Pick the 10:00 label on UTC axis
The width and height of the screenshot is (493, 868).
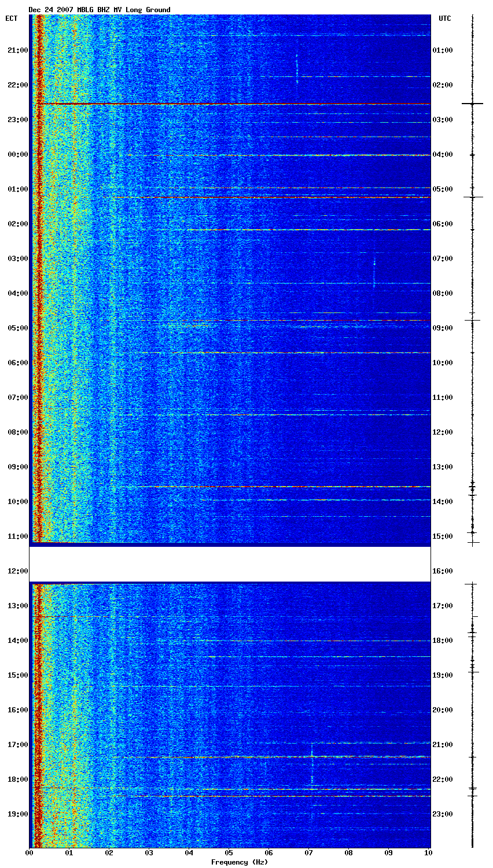(443, 363)
